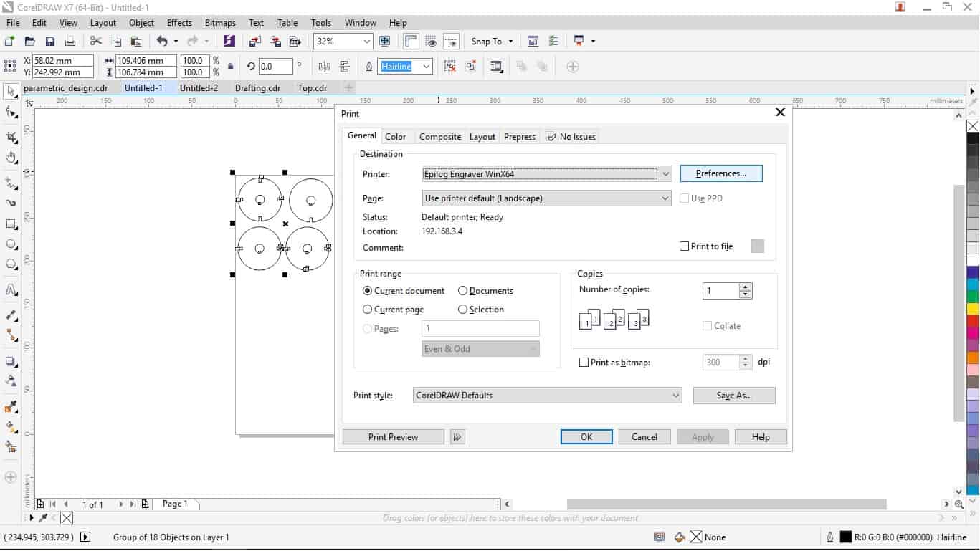
Task: Open the Effects menu
Action: (179, 23)
